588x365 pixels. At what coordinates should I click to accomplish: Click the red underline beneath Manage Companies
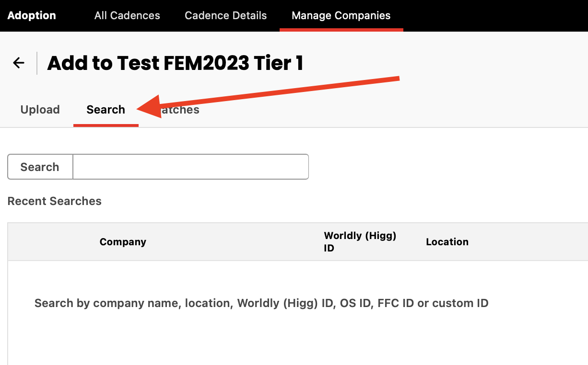[x=341, y=30]
